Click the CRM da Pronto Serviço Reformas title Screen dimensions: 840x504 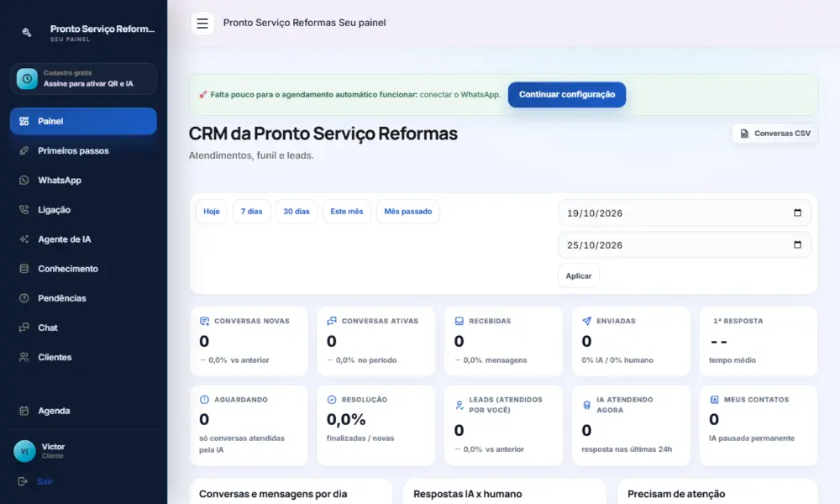(323, 134)
